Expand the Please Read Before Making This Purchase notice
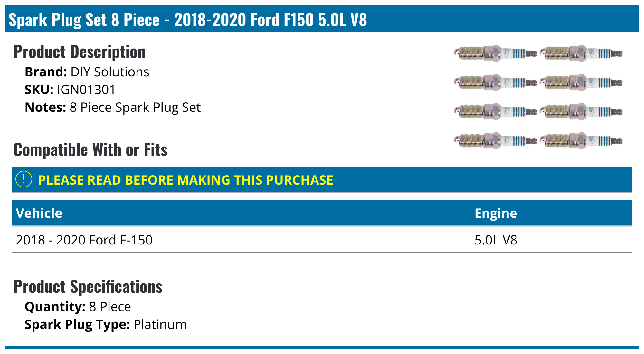 [x=185, y=180]
